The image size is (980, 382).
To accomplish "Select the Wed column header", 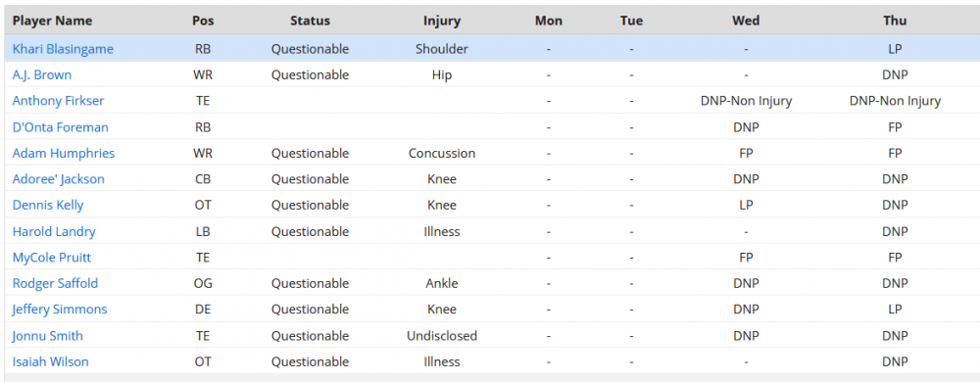I will [746, 21].
